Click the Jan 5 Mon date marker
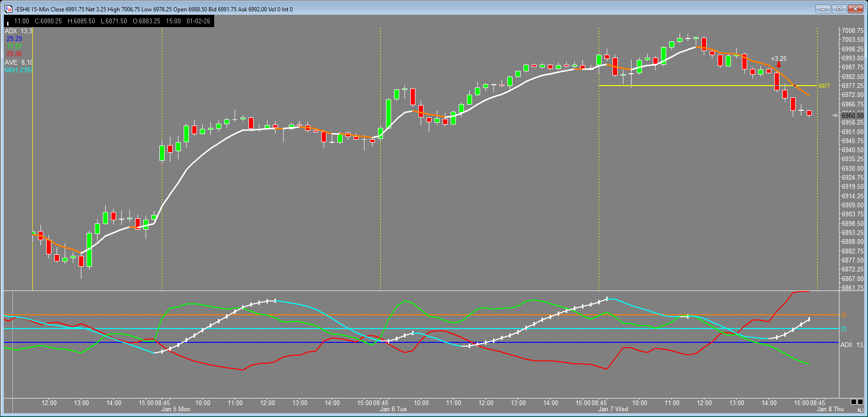The height and width of the screenshot is (417, 868). pyautogui.click(x=176, y=409)
